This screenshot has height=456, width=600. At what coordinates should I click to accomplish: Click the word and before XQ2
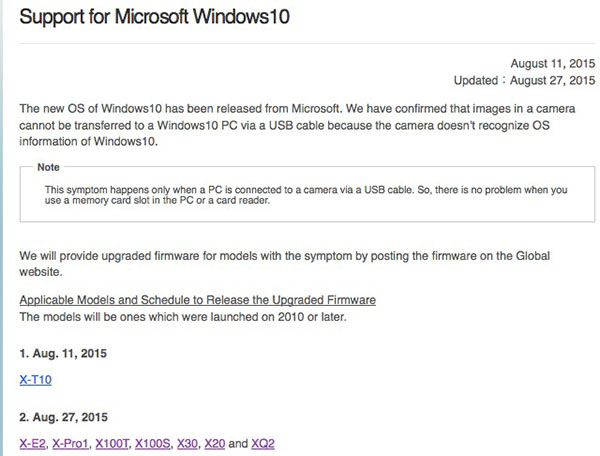pyautogui.click(x=238, y=443)
